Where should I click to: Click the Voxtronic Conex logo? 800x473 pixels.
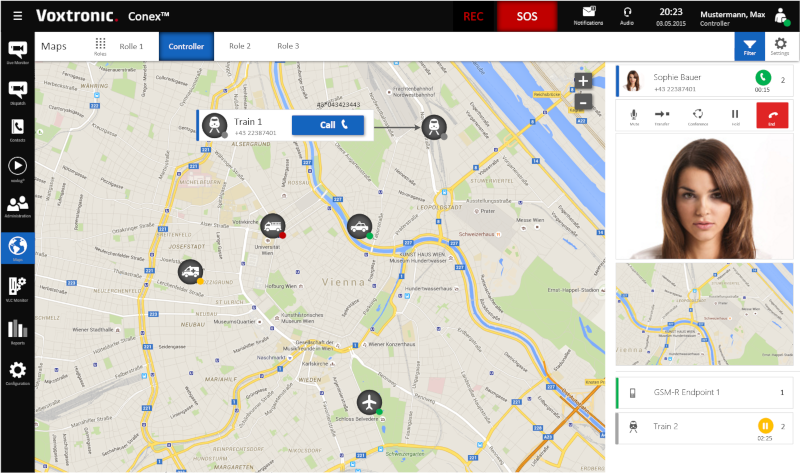click(x=102, y=16)
